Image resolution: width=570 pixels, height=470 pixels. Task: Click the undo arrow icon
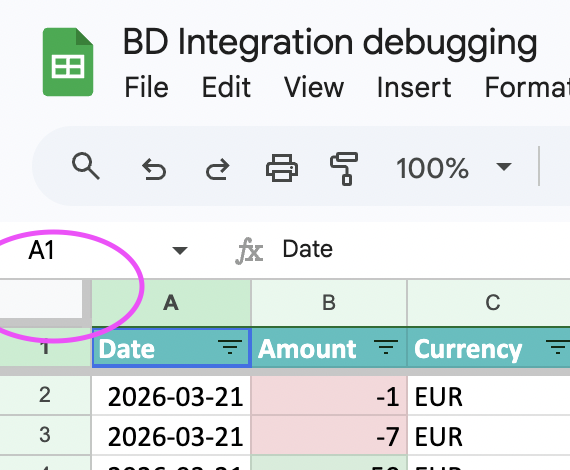tap(154, 169)
